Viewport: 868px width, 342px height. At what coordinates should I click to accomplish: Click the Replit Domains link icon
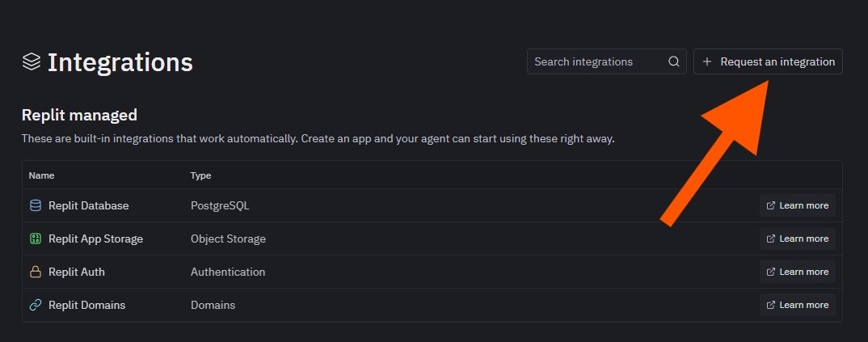click(x=36, y=305)
